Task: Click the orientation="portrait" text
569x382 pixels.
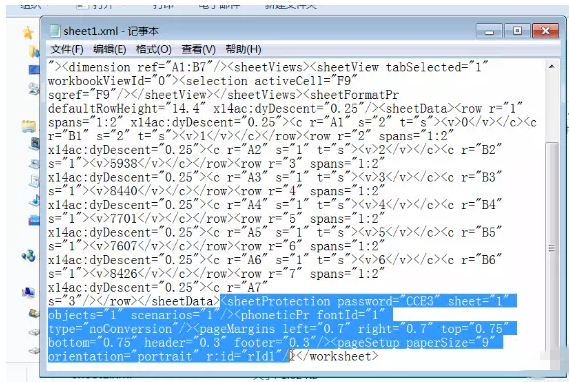Action: (123, 356)
